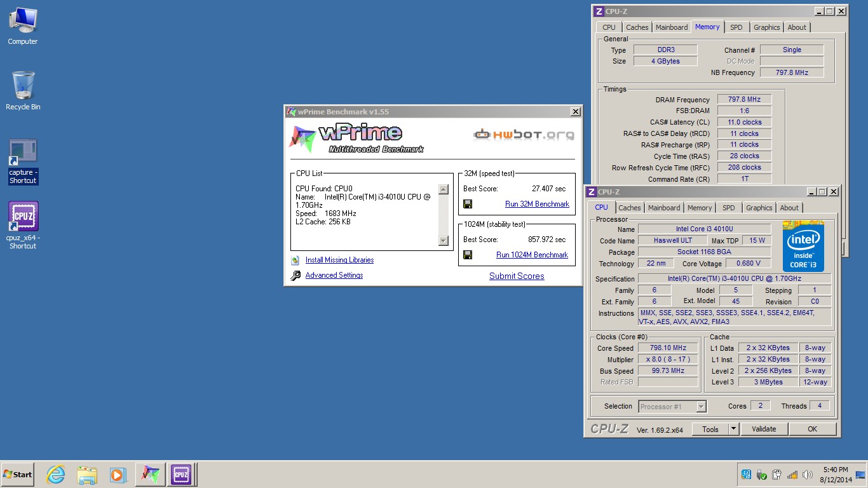Viewport: 868px width, 488px height.
Task: Switch to About tab in front CPU-Z window
Action: [x=789, y=208]
